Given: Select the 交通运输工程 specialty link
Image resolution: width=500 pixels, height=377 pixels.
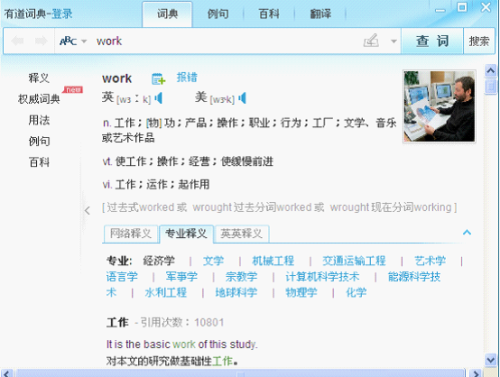Looking at the screenshot, I should click(x=354, y=261).
